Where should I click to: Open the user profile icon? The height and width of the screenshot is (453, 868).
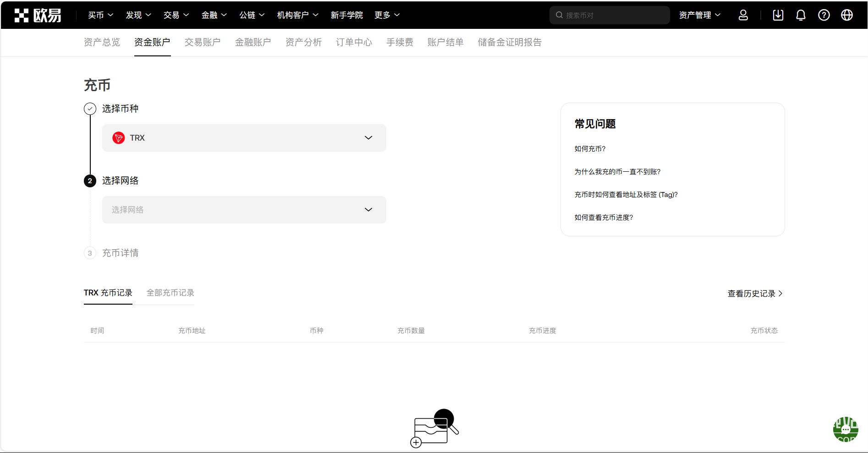point(743,15)
